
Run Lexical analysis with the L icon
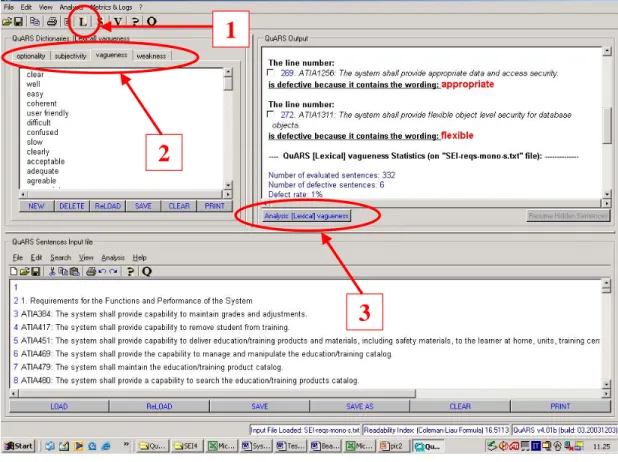(83, 22)
